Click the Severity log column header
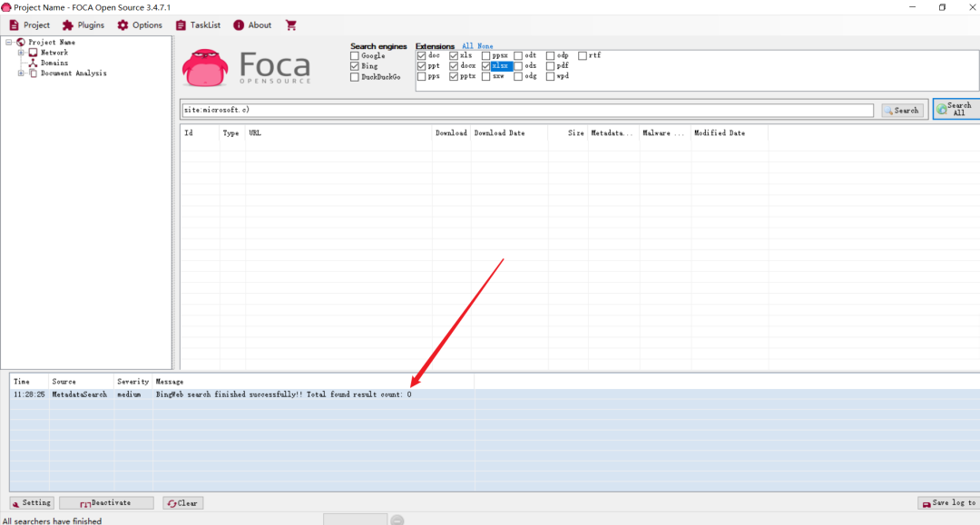Image resolution: width=980 pixels, height=525 pixels. click(132, 382)
